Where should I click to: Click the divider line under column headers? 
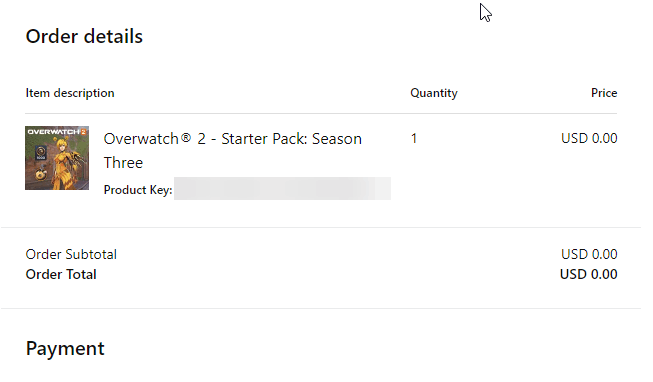point(321,113)
